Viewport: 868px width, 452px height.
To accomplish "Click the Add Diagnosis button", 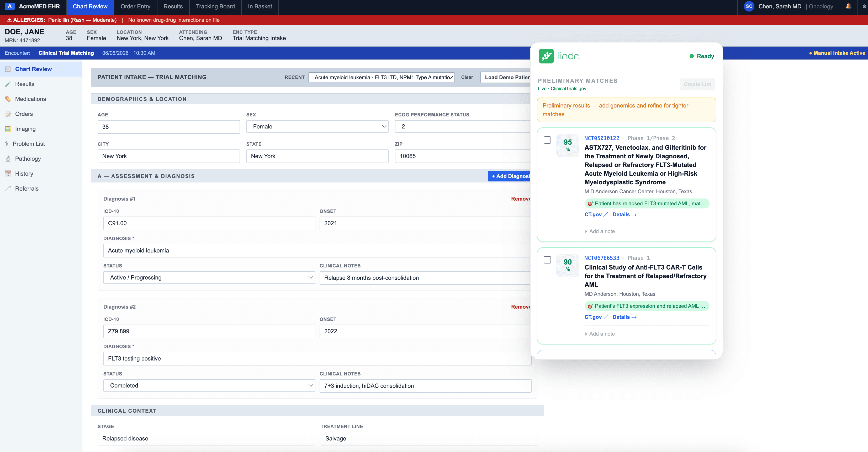I will click(509, 176).
